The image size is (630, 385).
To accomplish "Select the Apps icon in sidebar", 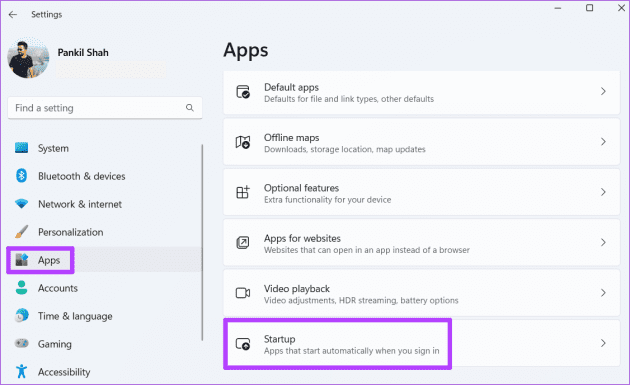I will point(21,260).
